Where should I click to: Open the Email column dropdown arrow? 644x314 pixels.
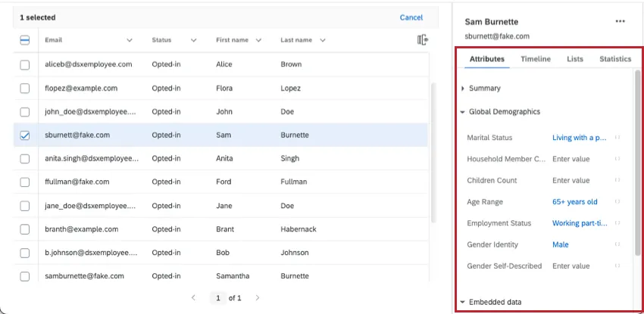click(x=130, y=40)
